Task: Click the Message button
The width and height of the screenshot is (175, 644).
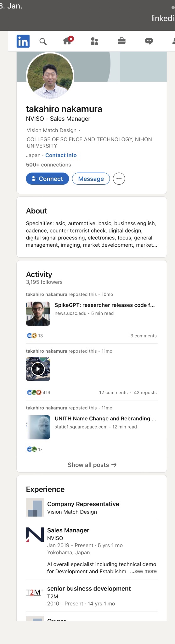Action: click(91, 179)
